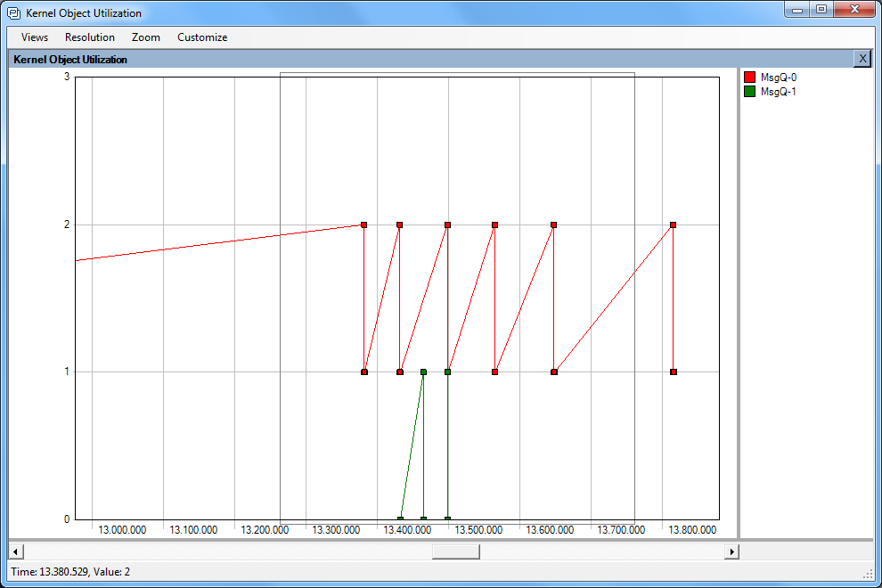Maximize the Kernel Object Utilization window

[821, 9]
